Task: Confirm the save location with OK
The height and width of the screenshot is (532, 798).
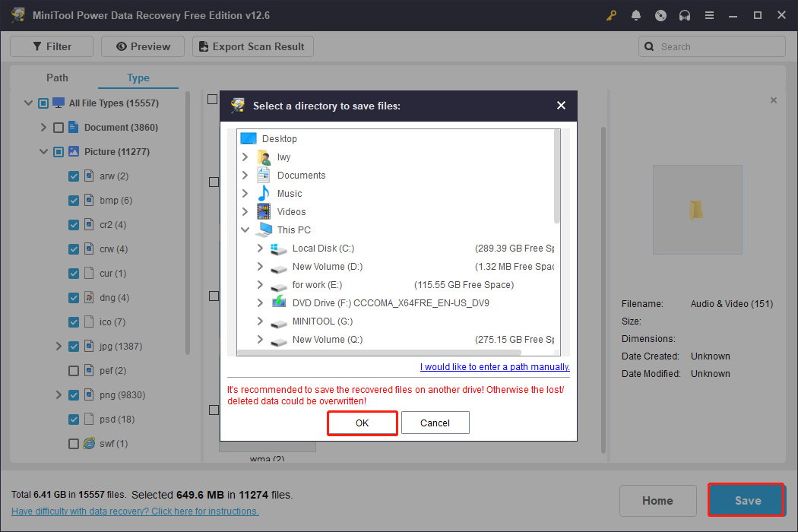Action: [362, 423]
